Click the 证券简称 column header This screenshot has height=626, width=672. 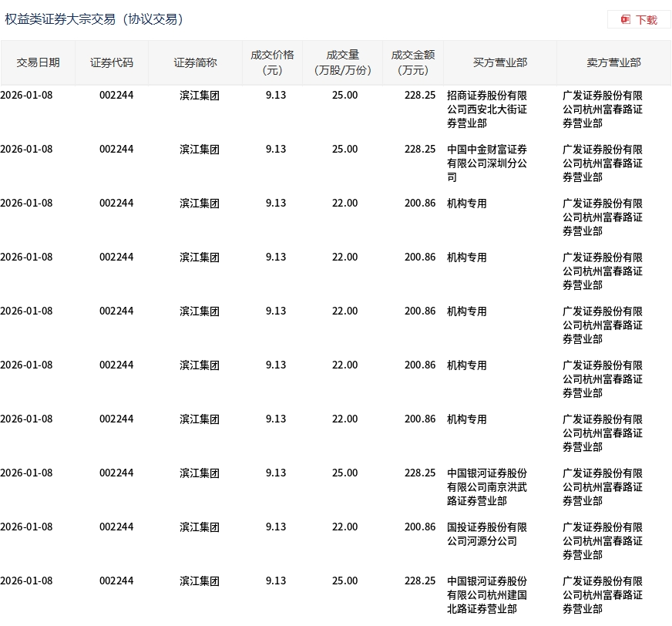194,62
